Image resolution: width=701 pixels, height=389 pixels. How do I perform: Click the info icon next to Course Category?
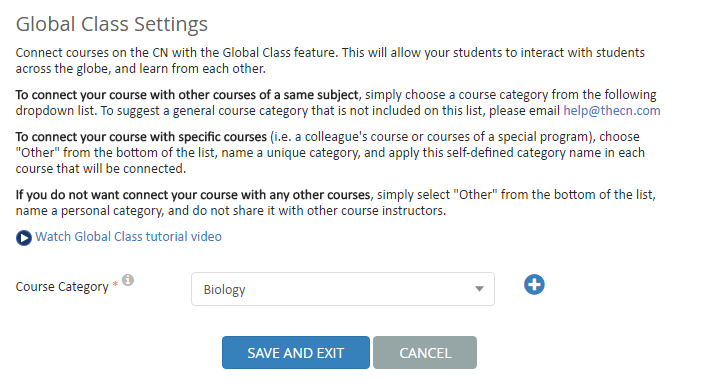pos(128,280)
